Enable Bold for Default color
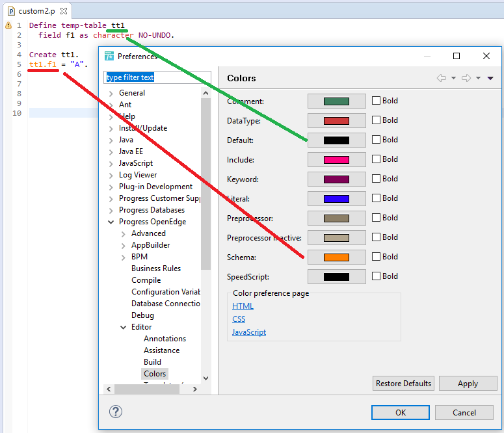The image size is (504, 433). click(376, 140)
